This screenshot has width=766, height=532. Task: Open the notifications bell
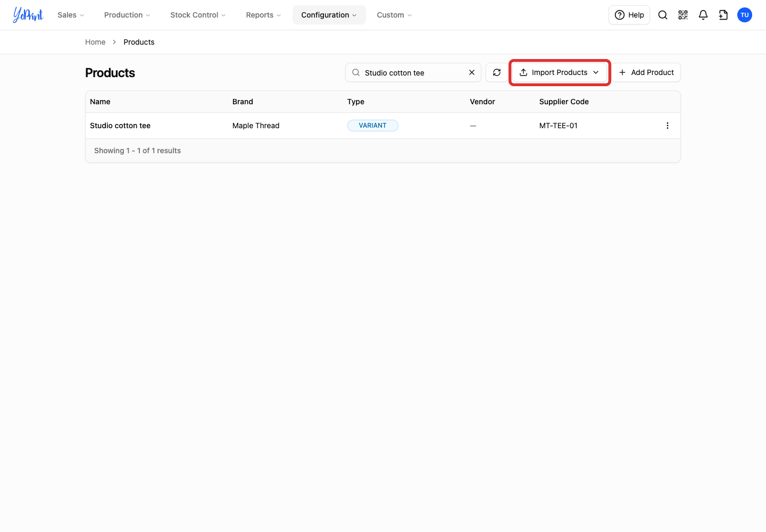pyautogui.click(x=703, y=15)
